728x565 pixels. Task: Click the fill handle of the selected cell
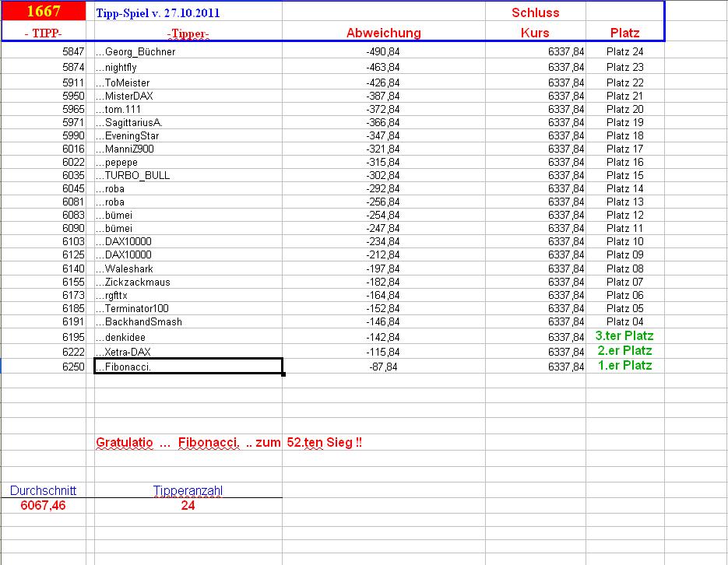[x=283, y=374]
